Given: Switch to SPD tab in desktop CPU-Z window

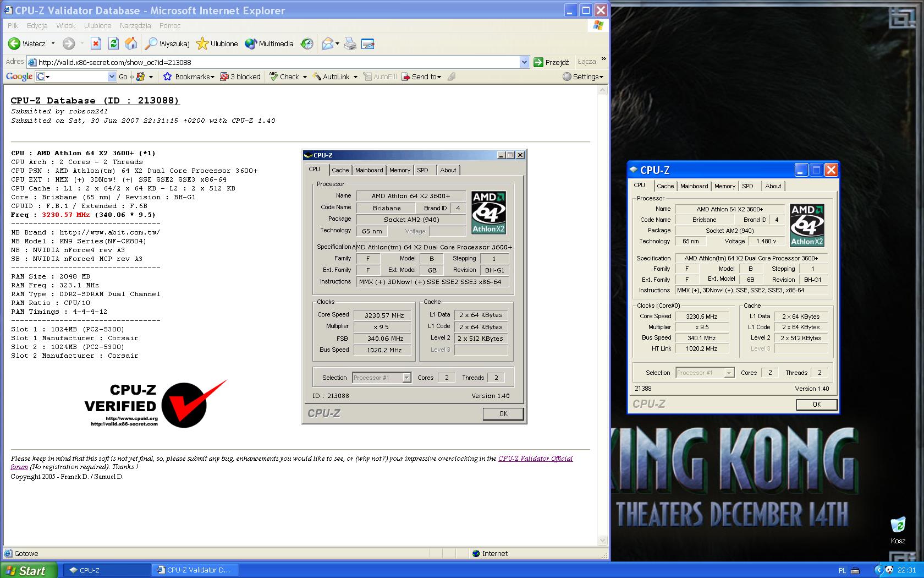Looking at the screenshot, I should coord(748,186).
